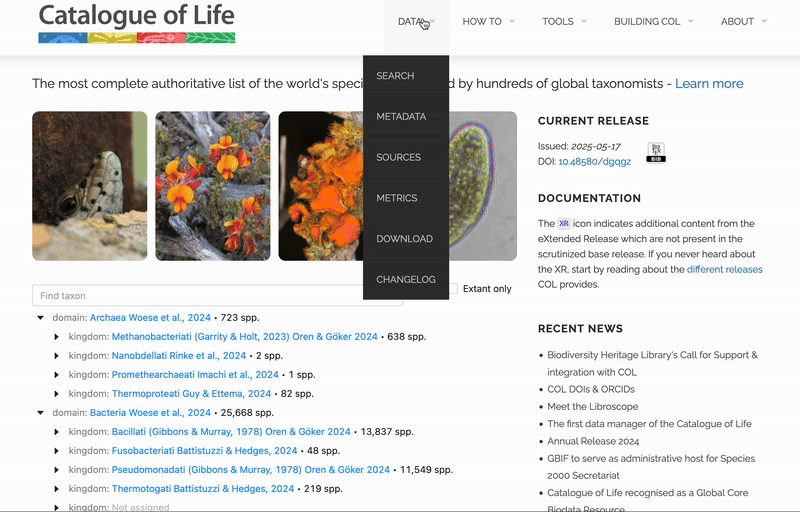
Task: Click the BibTeX citation icon
Action: point(656,153)
